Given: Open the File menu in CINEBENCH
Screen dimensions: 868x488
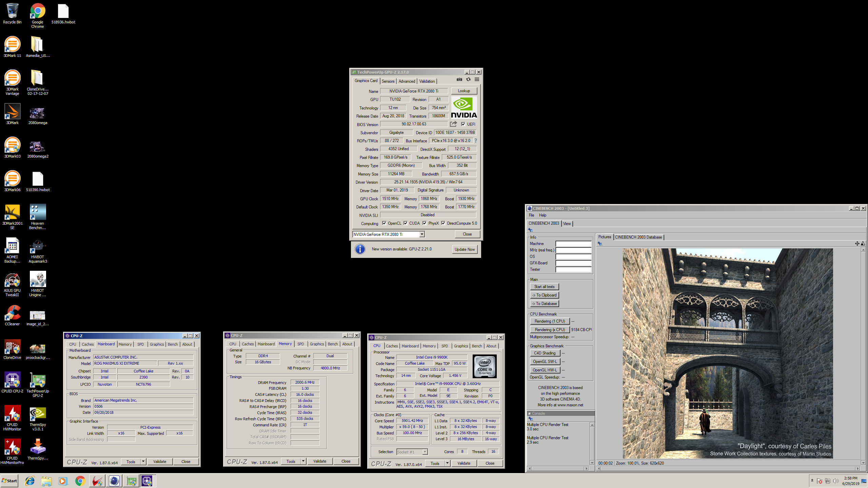Looking at the screenshot, I should pyautogui.click(x=531, y=215).
